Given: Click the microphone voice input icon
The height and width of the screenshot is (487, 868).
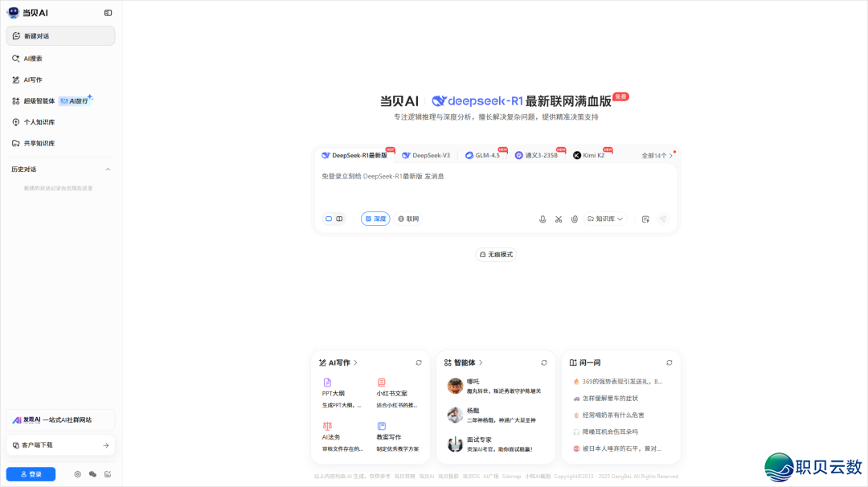Looking at the screenshot, I should point(542,219).
